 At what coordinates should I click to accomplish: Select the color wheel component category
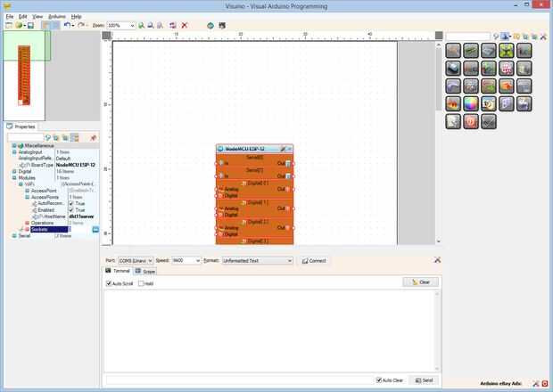(471, 103)
